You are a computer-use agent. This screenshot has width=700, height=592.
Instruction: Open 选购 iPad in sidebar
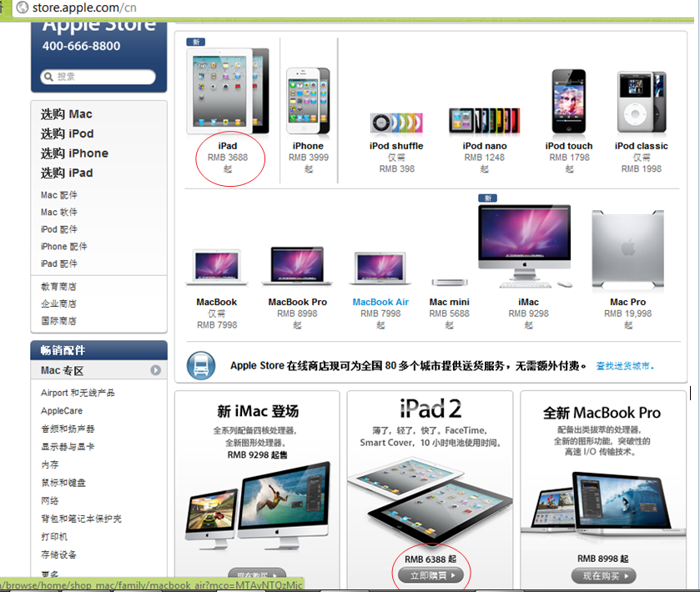point(67,173)
